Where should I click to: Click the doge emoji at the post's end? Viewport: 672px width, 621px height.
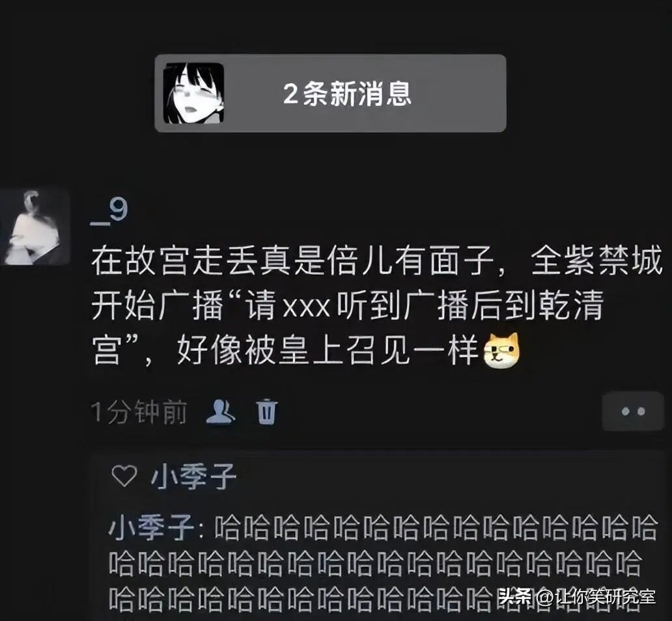(501, 351)
